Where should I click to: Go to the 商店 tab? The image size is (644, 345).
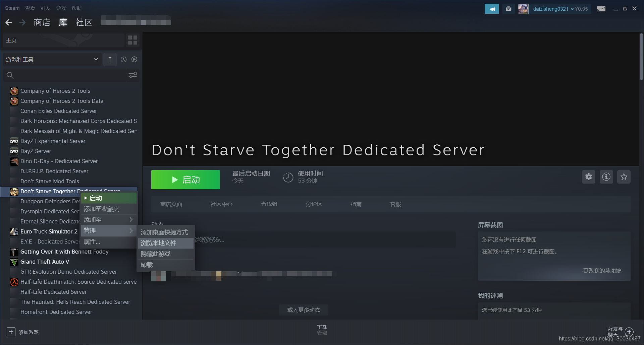point(42,22)
